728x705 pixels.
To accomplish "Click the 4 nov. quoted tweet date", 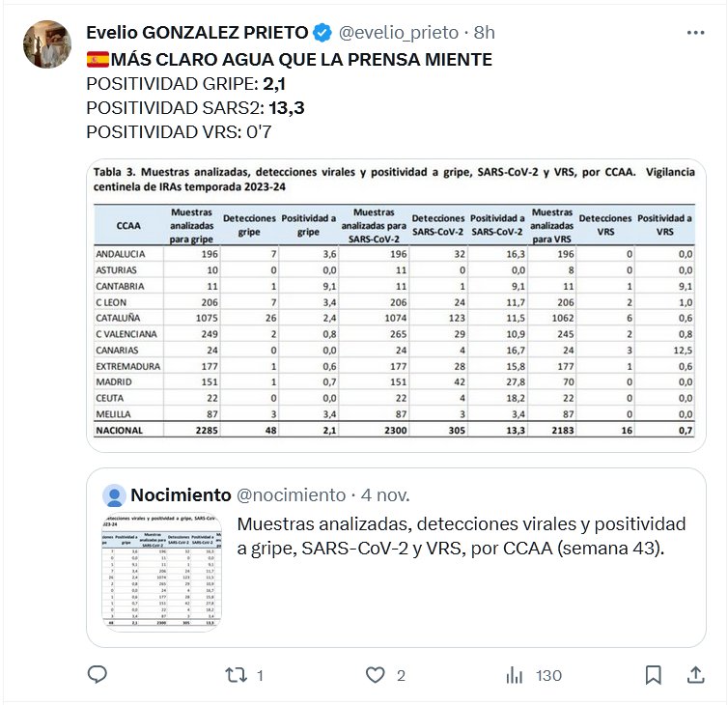I will tap(385, 495).
